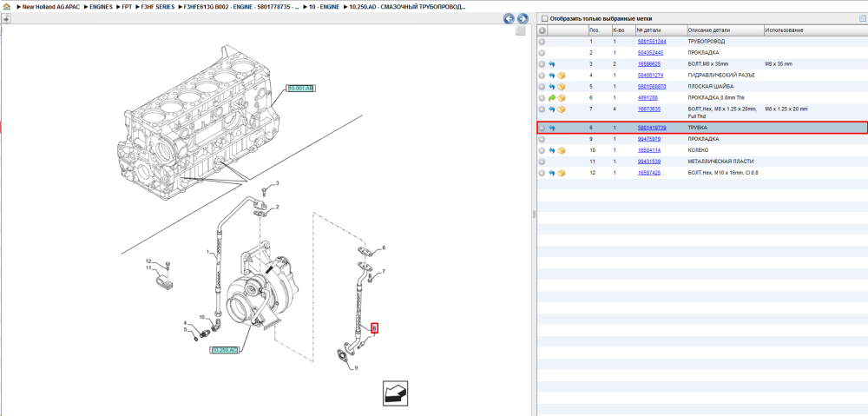868x416 pixels.
Task: Click the blue arrow icon in row 7
Action: click(552, 109)
